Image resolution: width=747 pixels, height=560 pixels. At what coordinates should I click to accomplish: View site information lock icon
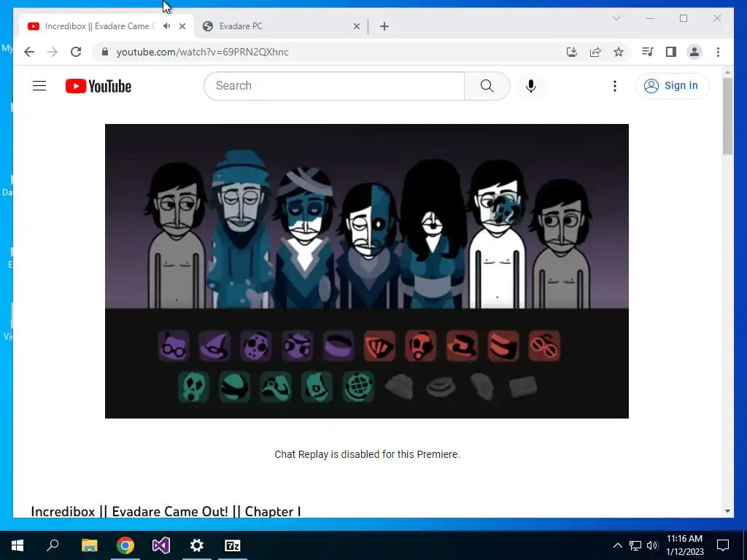(x=105, y=52)
